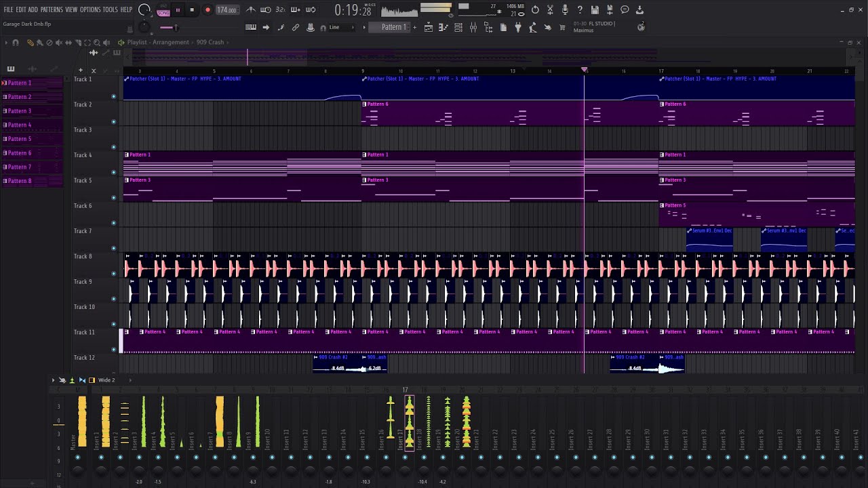Select the playlist Delete tool
Screen dimensions: 868x488
[50, 43]
